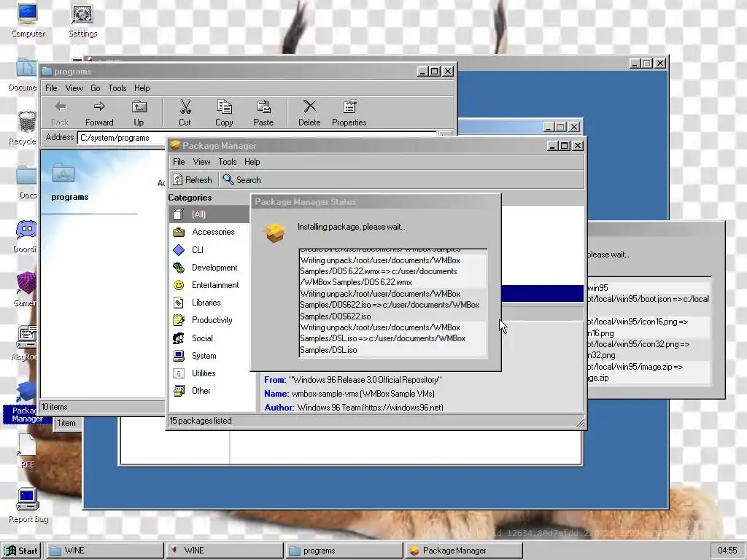Switch to second WINE taskbar button with red icon
747x560 pixels.
coord(225,551)
